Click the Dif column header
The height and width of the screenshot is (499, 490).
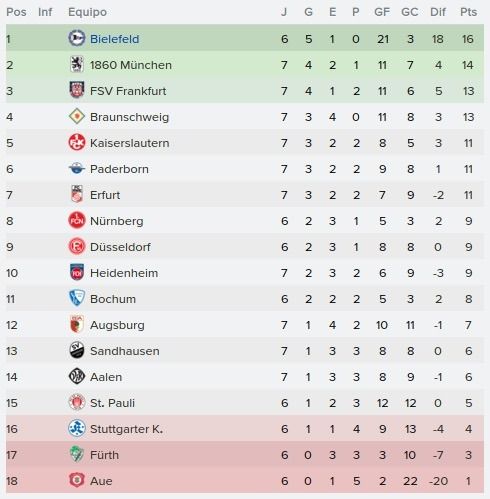(x=438, y=12)
